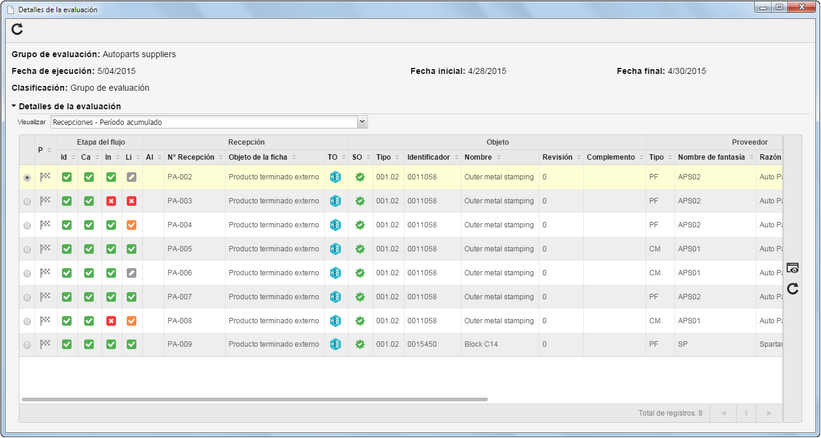Click the red Li status icon in row PA-003
Screen dimensions: 821x438
(x=131, y=201)
